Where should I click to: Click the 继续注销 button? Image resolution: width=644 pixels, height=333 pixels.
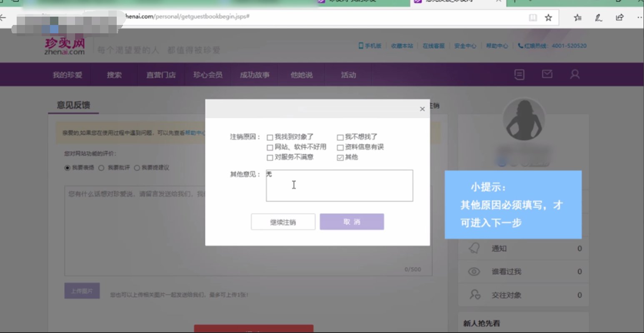pyautogui.click(x=283, y=221)
